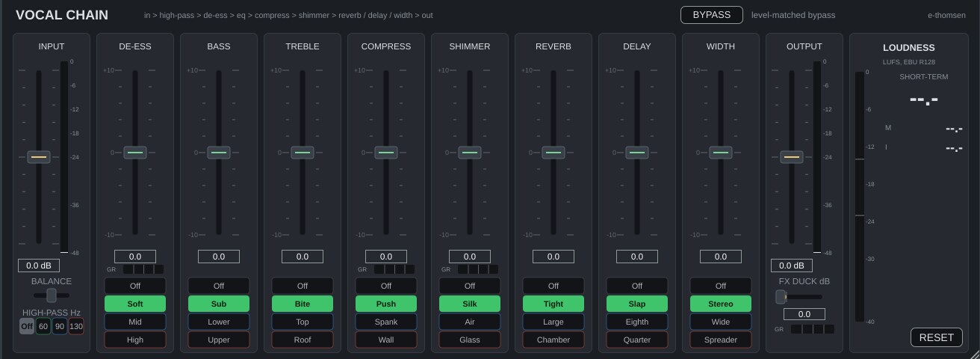Set high-pass filter to 90 Hz
980x359 pixels.
[x=60, y=326]
